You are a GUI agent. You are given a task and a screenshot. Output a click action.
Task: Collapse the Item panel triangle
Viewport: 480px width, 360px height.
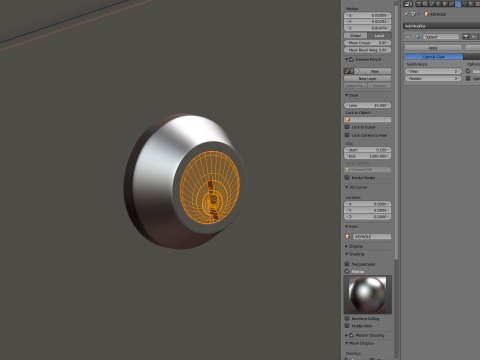click(x=347, y=227)
